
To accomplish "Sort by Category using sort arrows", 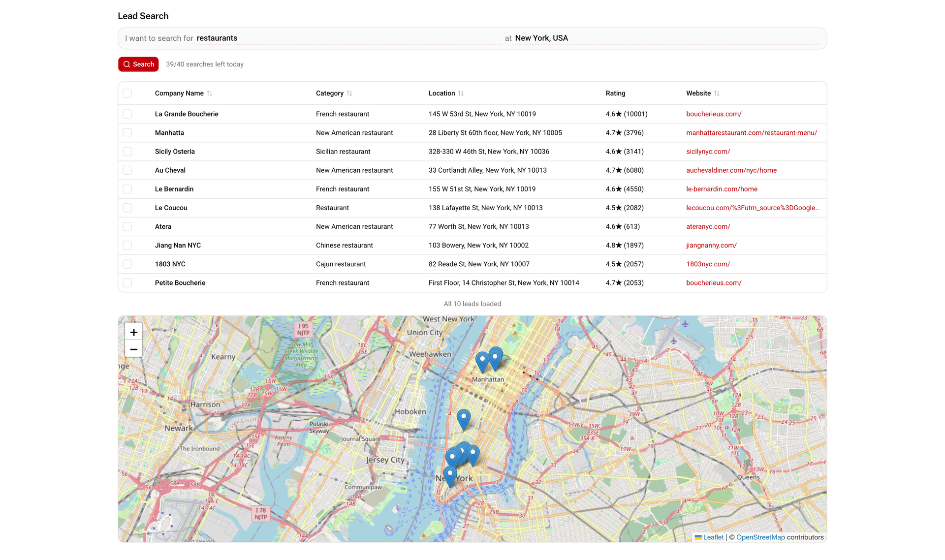I will click(x=349, y=93).
